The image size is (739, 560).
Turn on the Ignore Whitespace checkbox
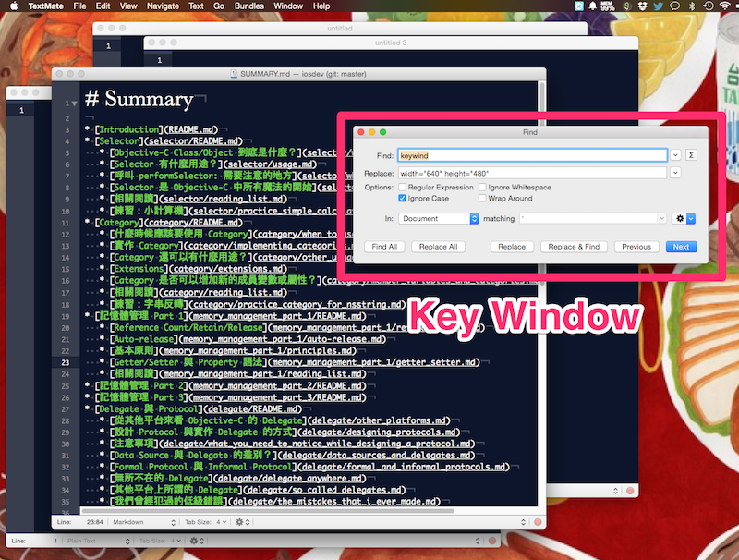pyautogui.click(x=482, y=187)
